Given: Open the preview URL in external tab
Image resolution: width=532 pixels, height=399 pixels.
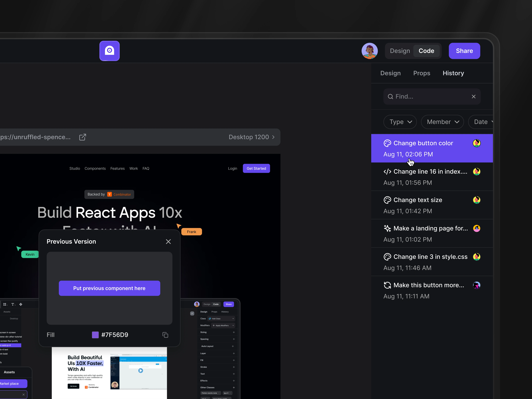Looking at the screenshot, I should tap(83, 137).
